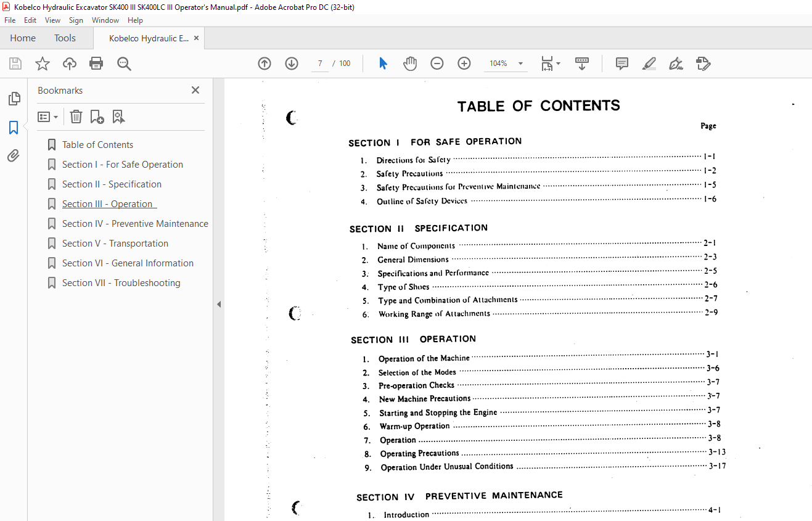This screenshot has width=812, height=521.
Task: Open Section III - Operation bookmark
Action: click(109, 204)
